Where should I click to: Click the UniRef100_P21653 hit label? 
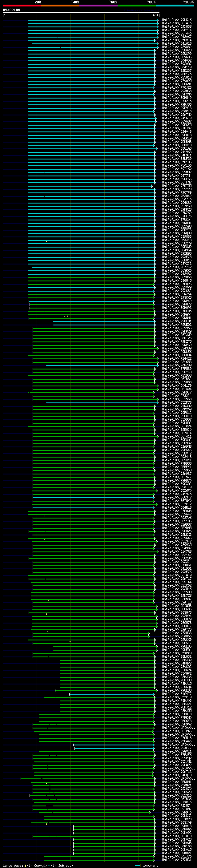pos(177,362)
